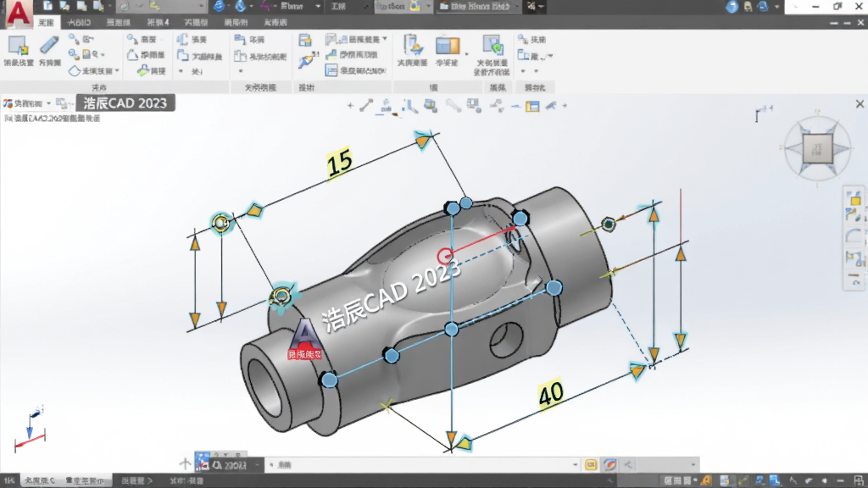
Task: Expand arrow under the blue-and-orange panel ribbon button
Action: [467, 54]
